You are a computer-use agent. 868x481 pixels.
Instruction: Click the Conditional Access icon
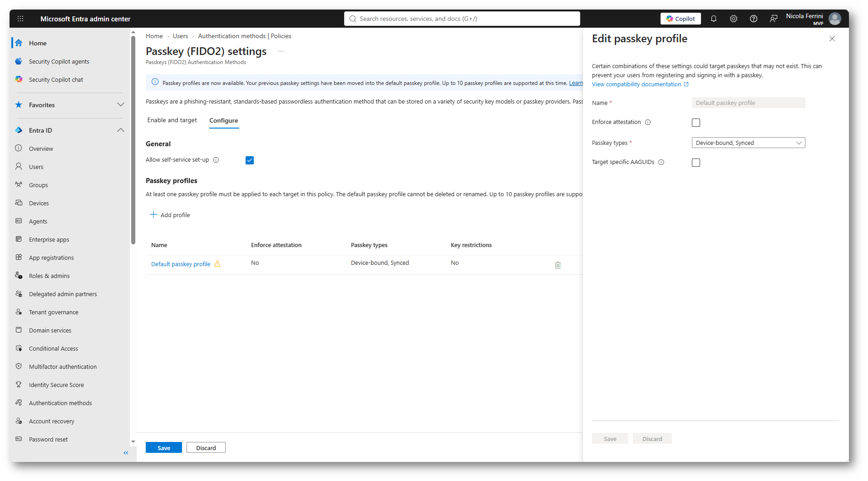19,348
